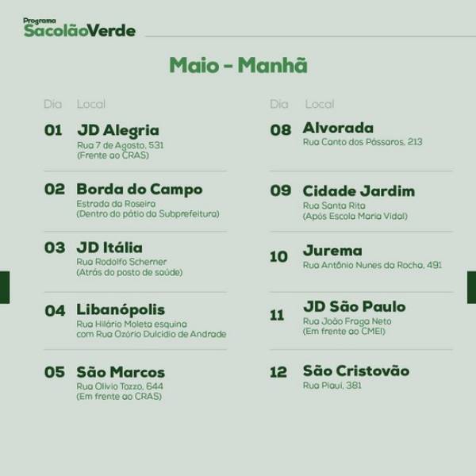Click the Programa Sacolão Verde logo
This screenshot has width=476, height=476.
click(x=79, y=28)
